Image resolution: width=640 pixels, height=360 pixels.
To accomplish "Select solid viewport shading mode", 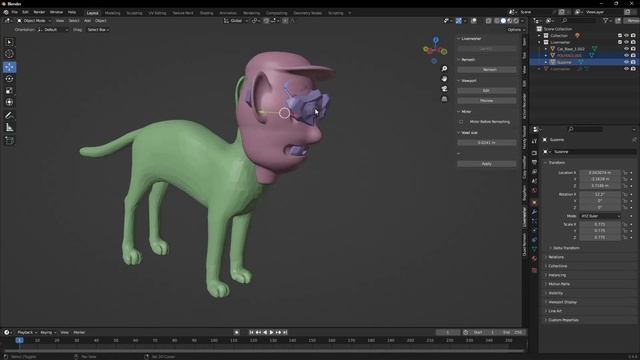I will pyautogui.click(x=503, y=21).
